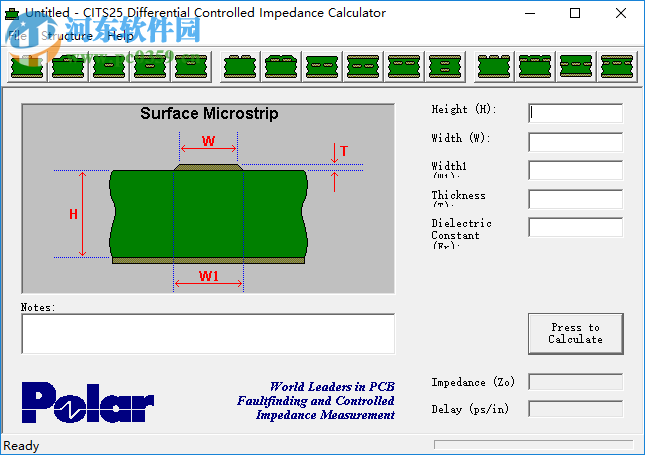Viewport: 645px width, 455px height.
Task: Focus the Width (W) input field
Action: pyautogui.click(x=575, y=142)
